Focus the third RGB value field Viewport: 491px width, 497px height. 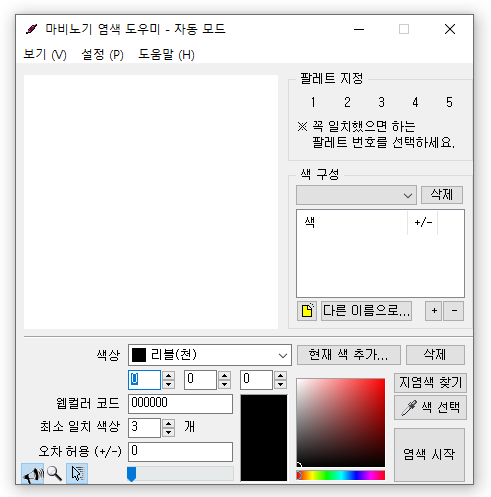click(x=256, y=380)
